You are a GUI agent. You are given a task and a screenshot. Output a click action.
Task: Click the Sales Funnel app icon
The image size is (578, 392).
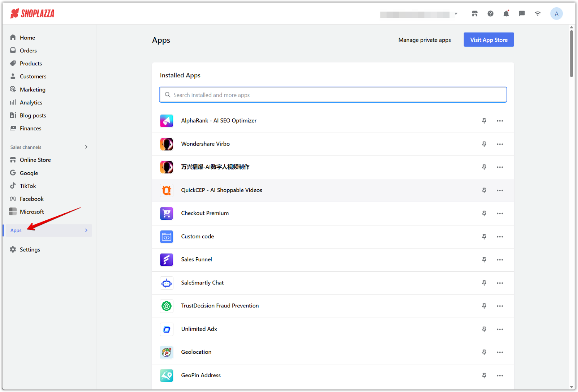[167, 260]
